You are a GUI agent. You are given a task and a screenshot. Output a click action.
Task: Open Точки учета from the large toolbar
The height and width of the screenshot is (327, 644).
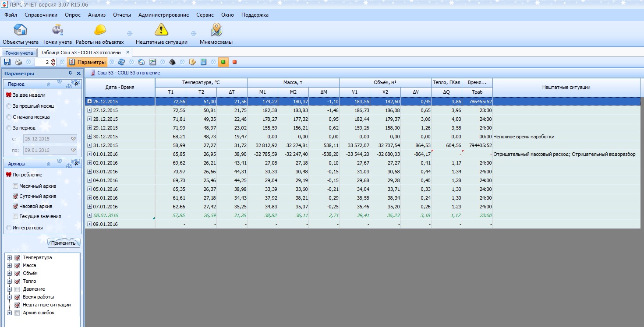[x=57, y=34]
